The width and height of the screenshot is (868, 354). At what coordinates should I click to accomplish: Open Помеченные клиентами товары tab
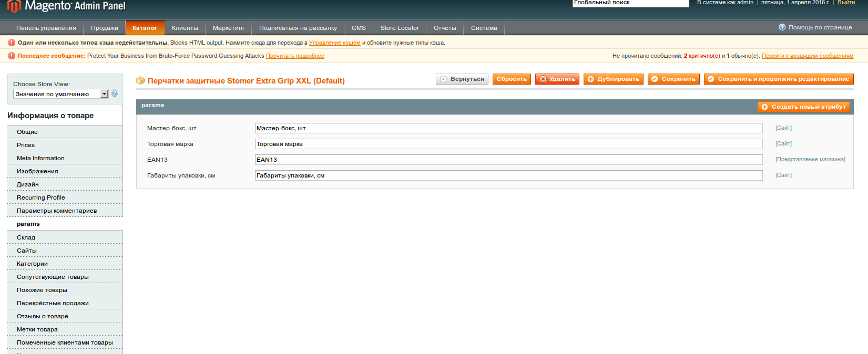pyautogui.click(x=65, y=342)
